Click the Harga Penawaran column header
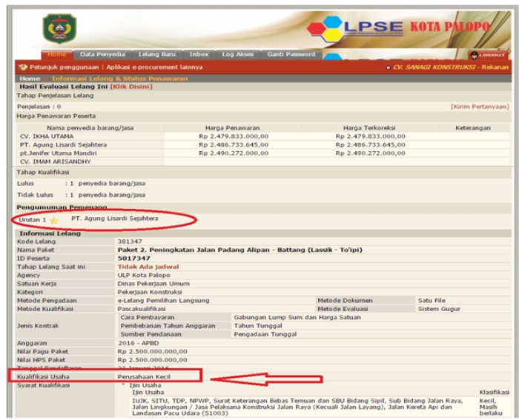The width and height of the screenshot is (519, 420). tap(232, 128)
